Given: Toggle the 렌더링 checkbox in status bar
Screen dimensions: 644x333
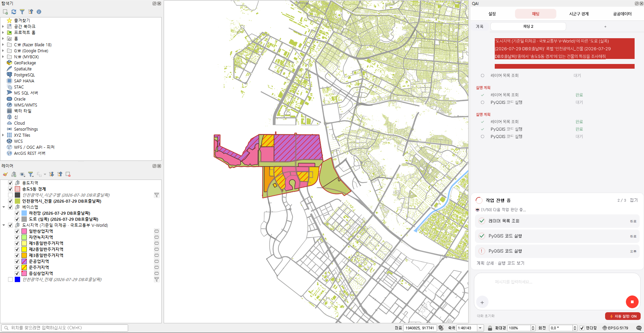Looking at the screenshot, I should point(582,328).
